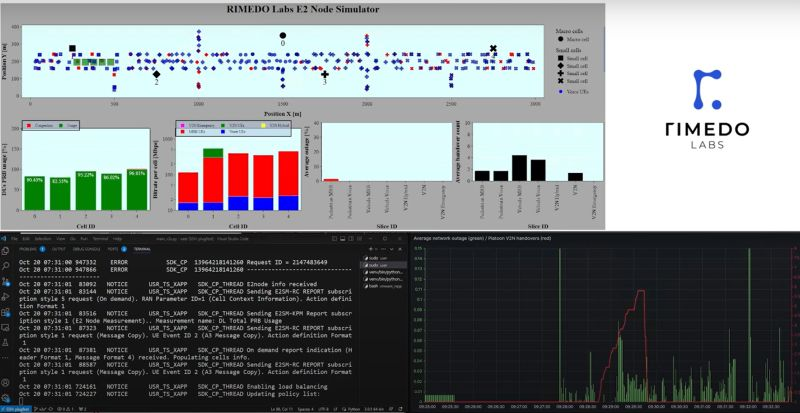The image size is (800, 413).
Task: Click the Ln/Col cursor position status item
Action: pyautogui.click(x=282, y=409)
